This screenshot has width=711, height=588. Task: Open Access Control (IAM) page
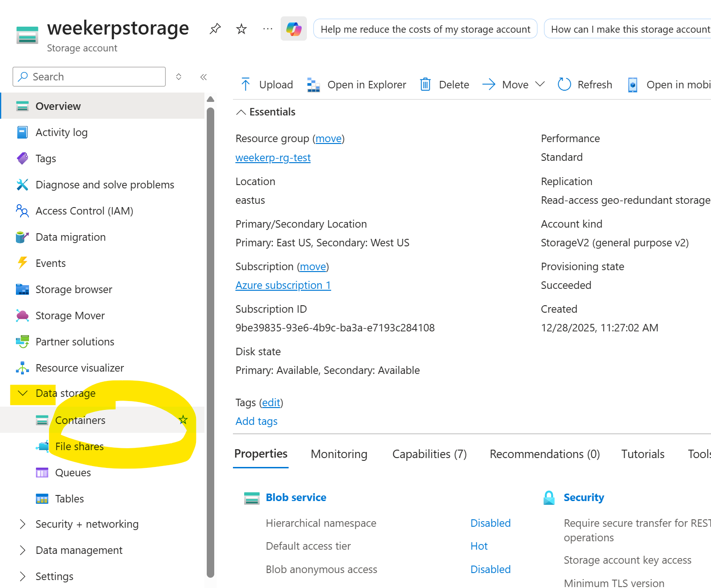click(84, 211)
